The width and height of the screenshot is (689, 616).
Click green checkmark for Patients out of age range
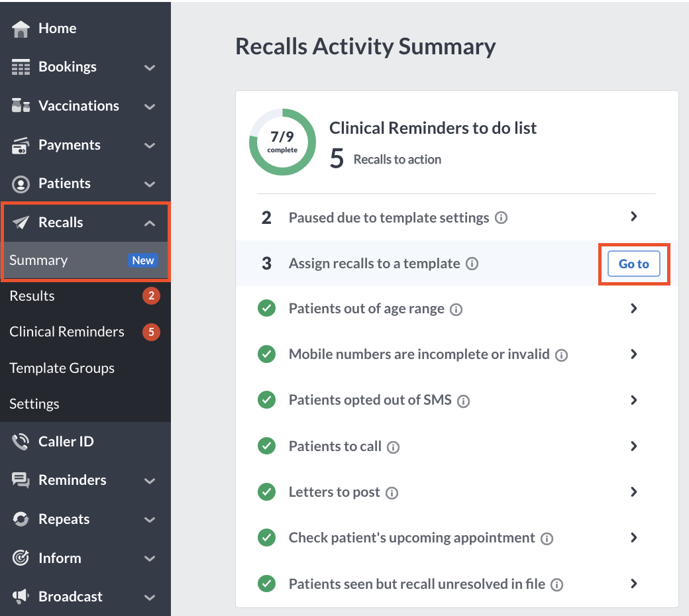pos(267,308)
